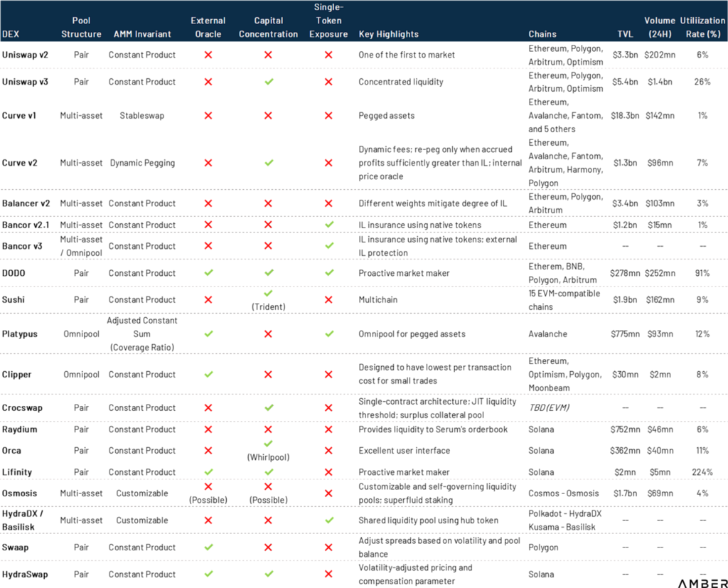The image size is (728, 588).
Task: Click Raydium Capital Concentration red cross
Action: click(x=268, y=429)
